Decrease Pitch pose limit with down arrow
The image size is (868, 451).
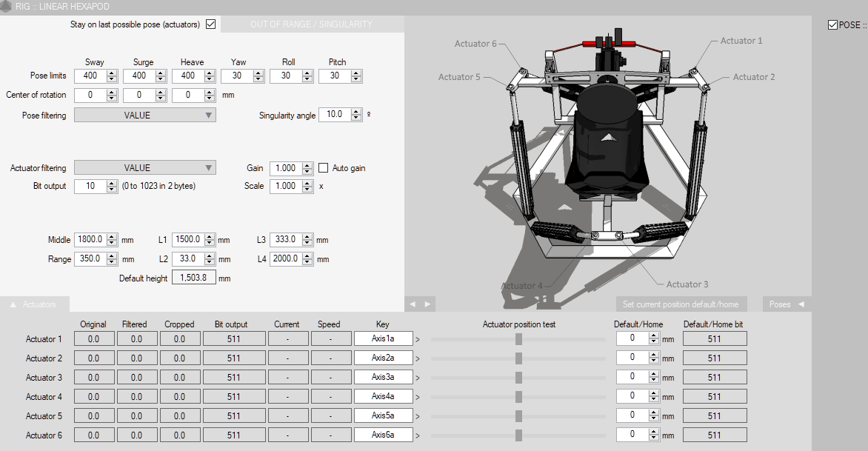[357, 79]
